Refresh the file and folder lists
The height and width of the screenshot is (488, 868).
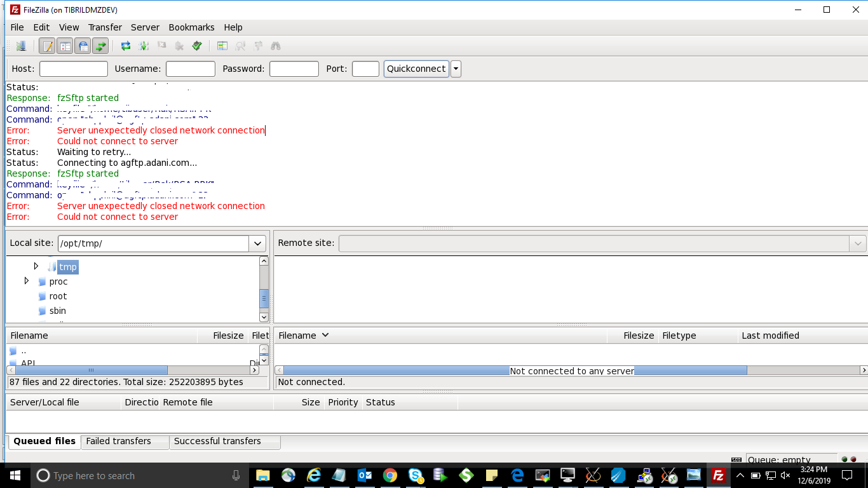(126, 46)
